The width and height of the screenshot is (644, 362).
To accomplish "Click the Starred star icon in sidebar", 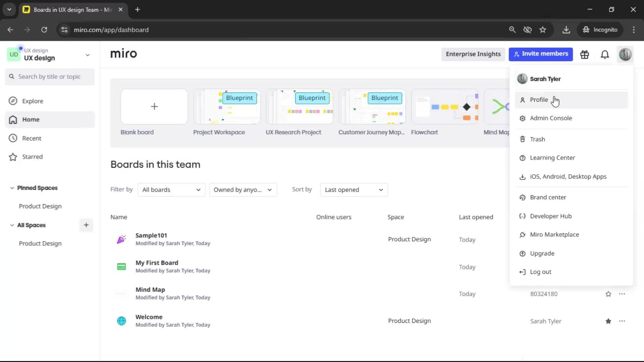I will 13,157.
